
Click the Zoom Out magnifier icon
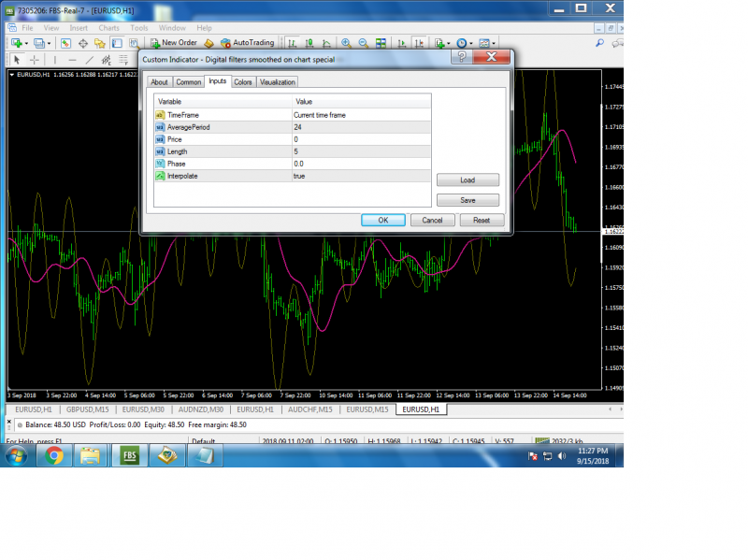364,43
